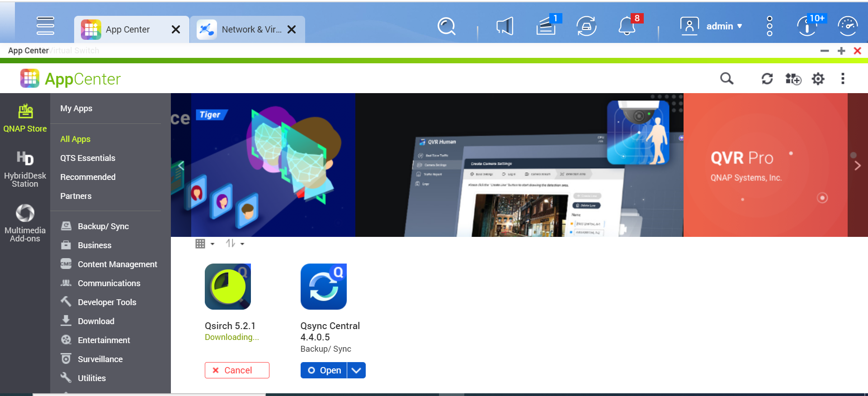Screen dimensions: 868x396
Task: Open Qsync Central with Open button
Action: coord(324,370)
